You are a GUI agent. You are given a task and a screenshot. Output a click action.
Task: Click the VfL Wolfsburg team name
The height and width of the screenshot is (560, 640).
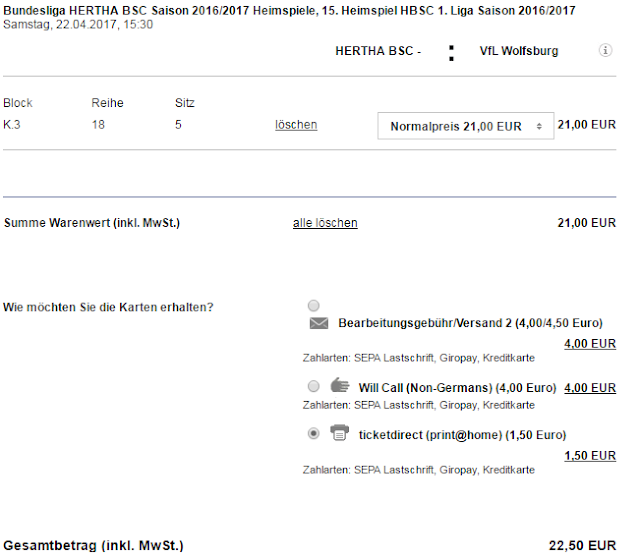click(519, 51)
